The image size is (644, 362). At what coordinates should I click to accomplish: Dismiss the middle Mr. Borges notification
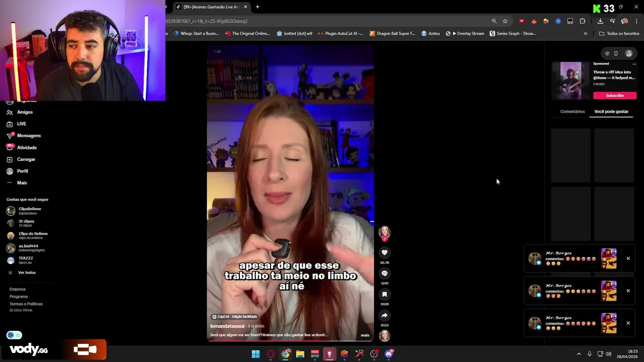pyautogui.click(x=628, y=291)
